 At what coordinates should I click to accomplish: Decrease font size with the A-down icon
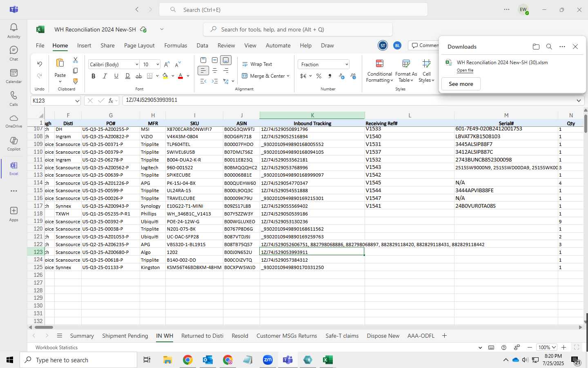pos(178,64)
